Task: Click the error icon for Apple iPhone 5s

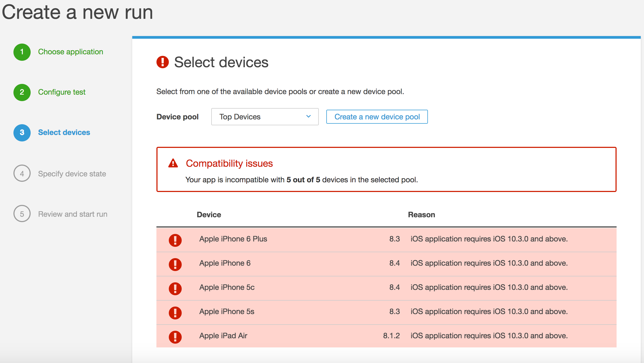Action: tap(175, 312)
